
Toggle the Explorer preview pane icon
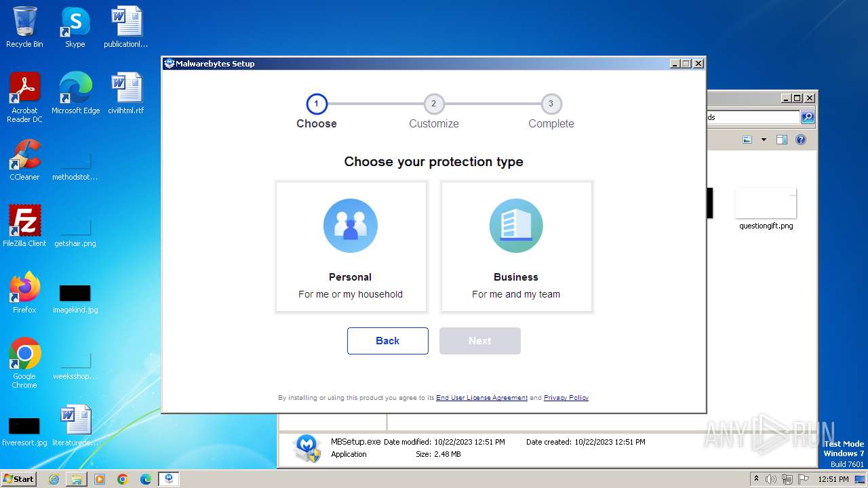coord(781,140)
